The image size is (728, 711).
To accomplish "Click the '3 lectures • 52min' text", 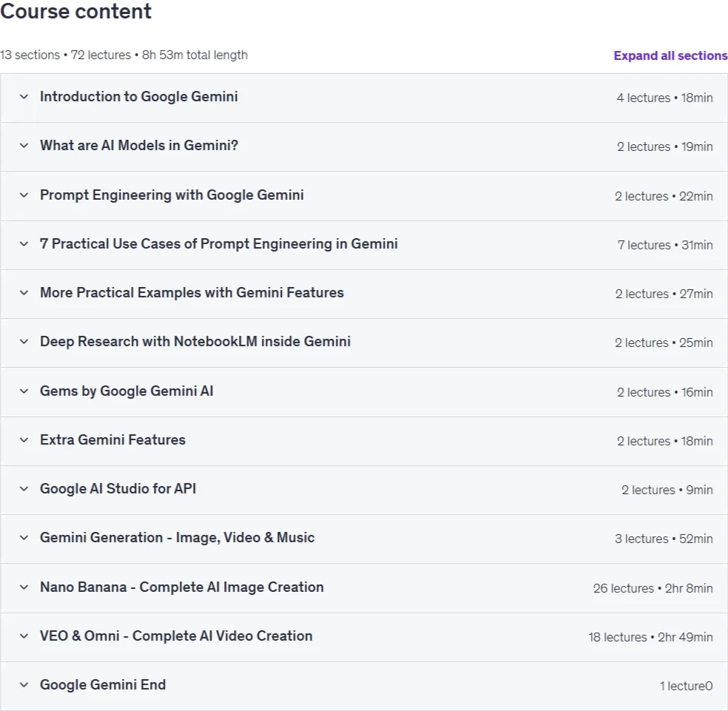I will [x=664, y=539].
